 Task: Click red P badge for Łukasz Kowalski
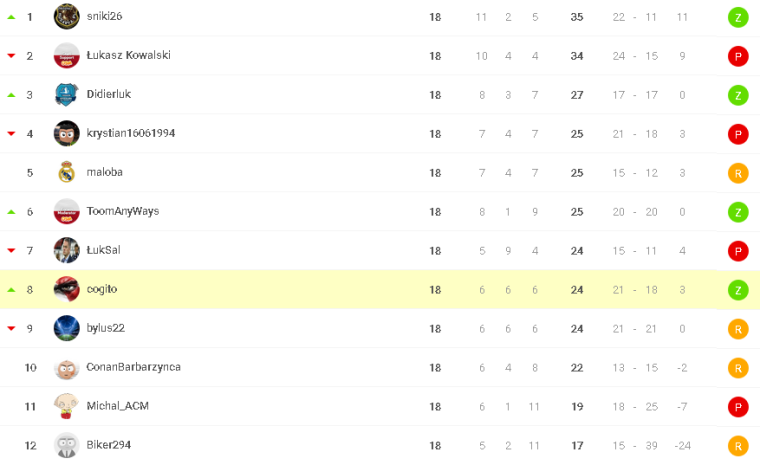tap(738, 56)
